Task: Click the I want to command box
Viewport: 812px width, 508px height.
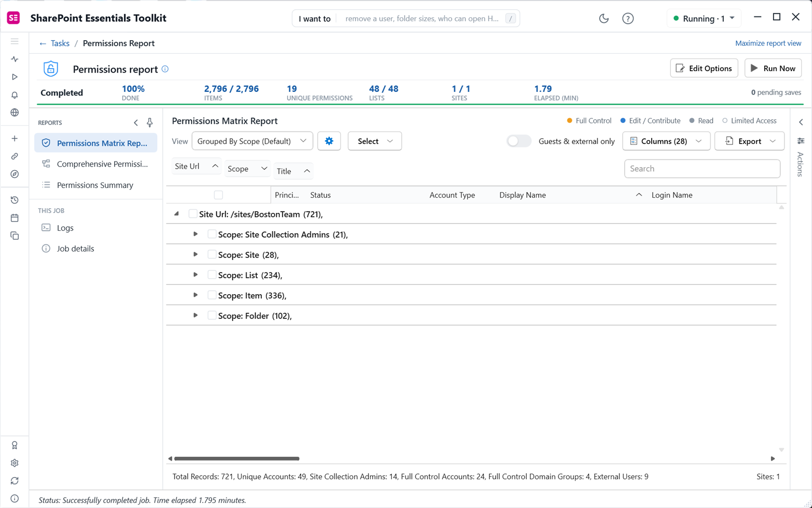Action: point(406,19)
